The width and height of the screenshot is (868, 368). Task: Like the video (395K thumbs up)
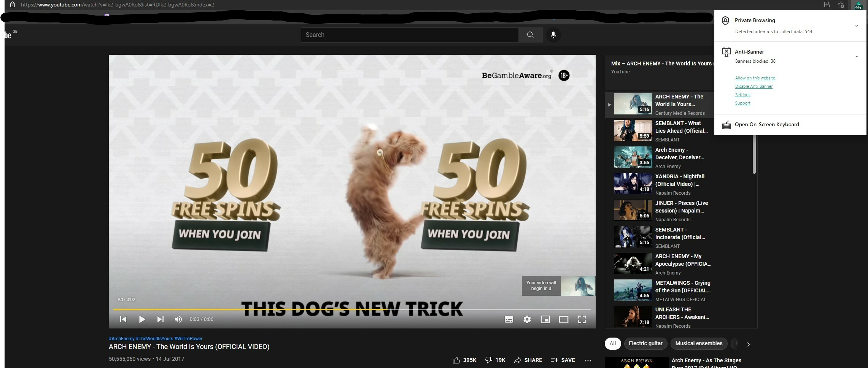[464, 360]
